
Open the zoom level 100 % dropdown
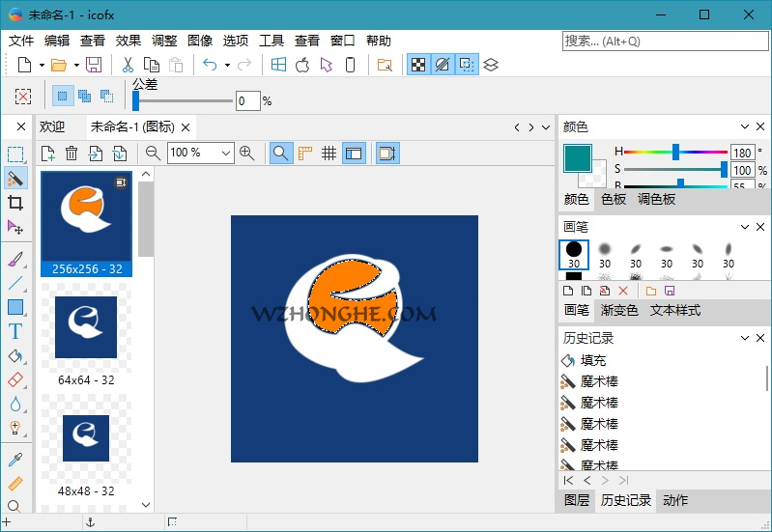pyautogui.click(x=227, y=153)
